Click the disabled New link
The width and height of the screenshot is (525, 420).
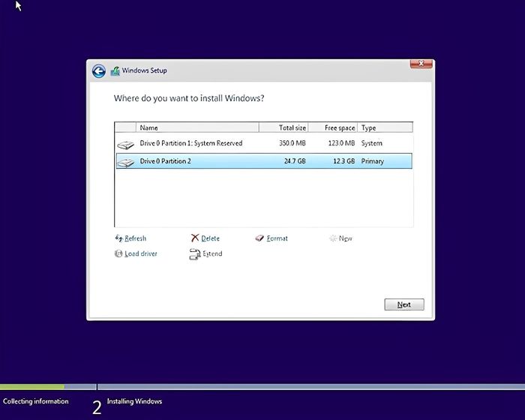345,238
